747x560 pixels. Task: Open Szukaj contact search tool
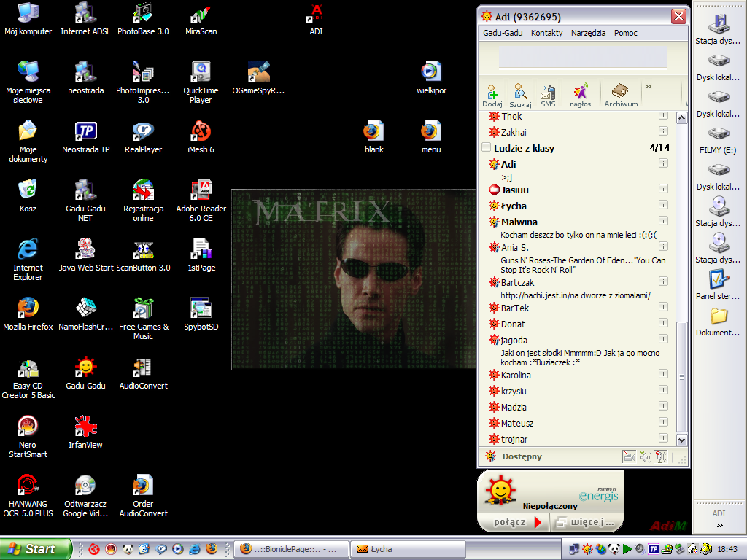click(520, 94)
